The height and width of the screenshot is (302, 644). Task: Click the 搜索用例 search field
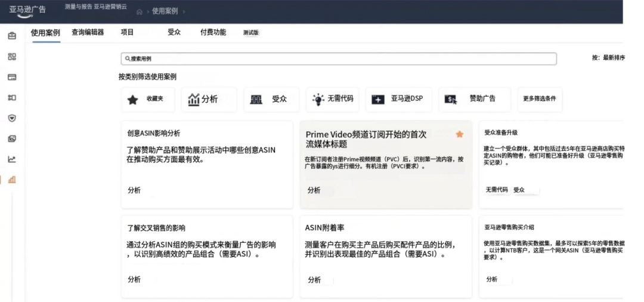(339, 58)
